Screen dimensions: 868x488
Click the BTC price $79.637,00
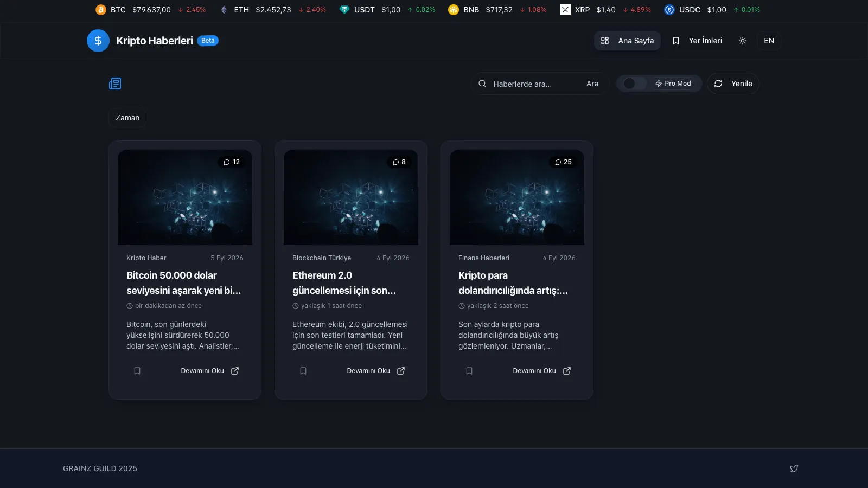(x=151, y=10)
